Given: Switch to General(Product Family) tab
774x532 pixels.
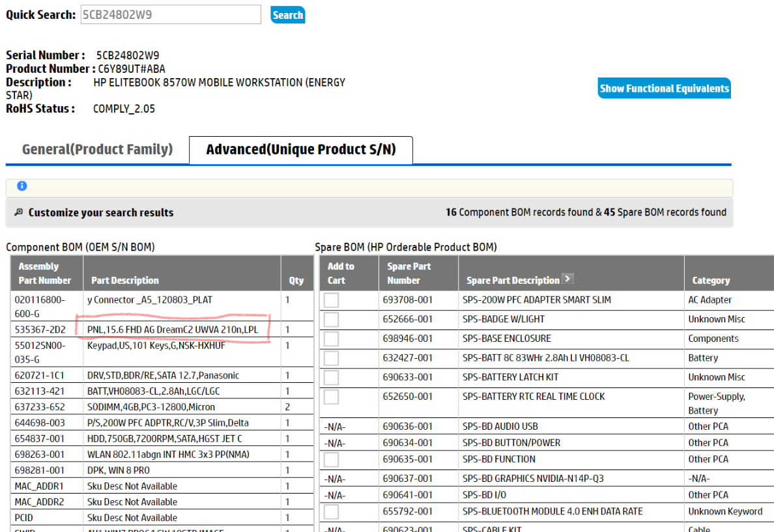Looking at the screenshot, I should tap(97, 150).
